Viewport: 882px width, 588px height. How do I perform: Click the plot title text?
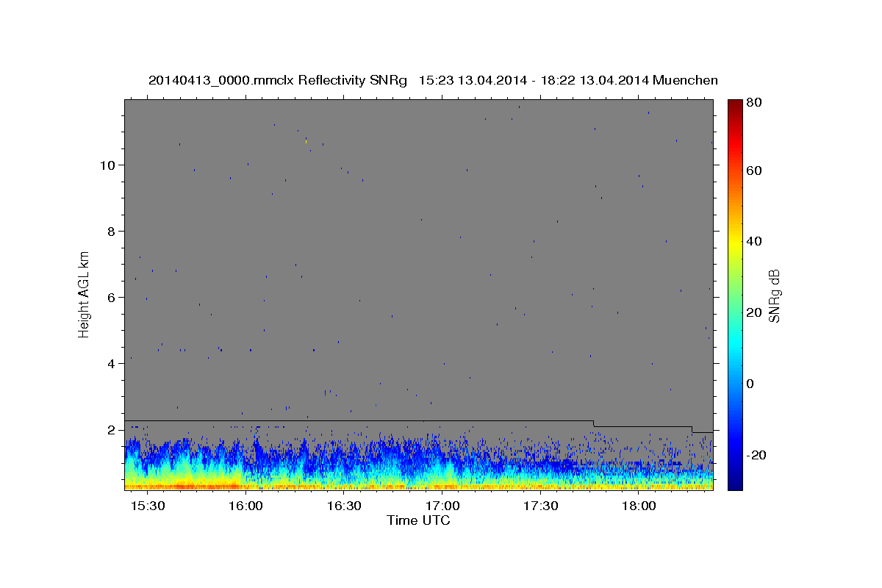tap(433, 80)
